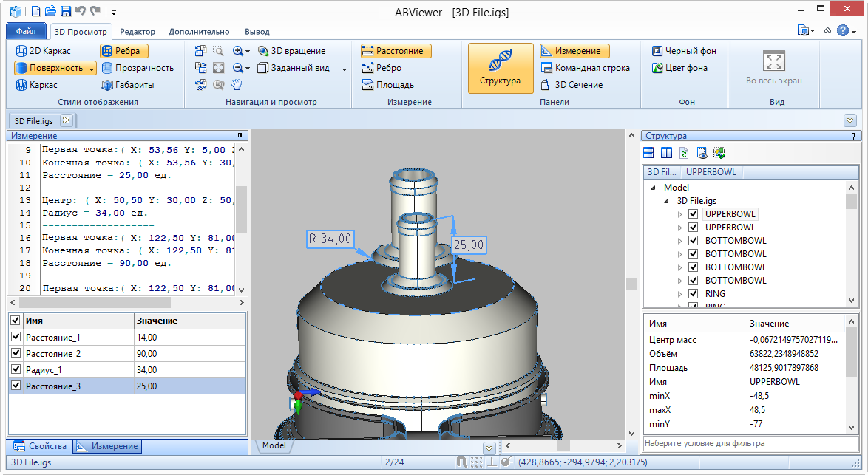Select the Pan hand tool

pyautogui.click(x=237, y=85)
